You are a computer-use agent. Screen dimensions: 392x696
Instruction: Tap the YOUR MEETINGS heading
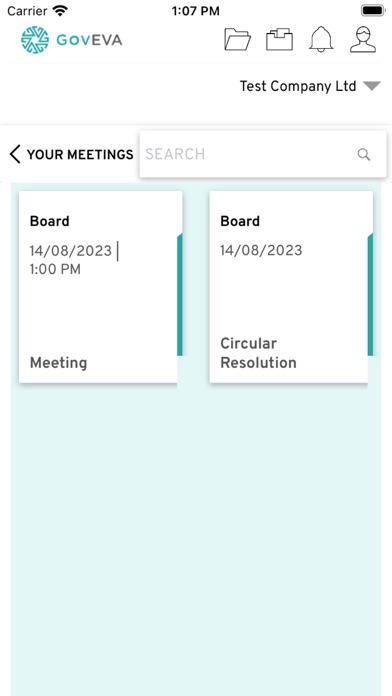[x=80, y=154]
